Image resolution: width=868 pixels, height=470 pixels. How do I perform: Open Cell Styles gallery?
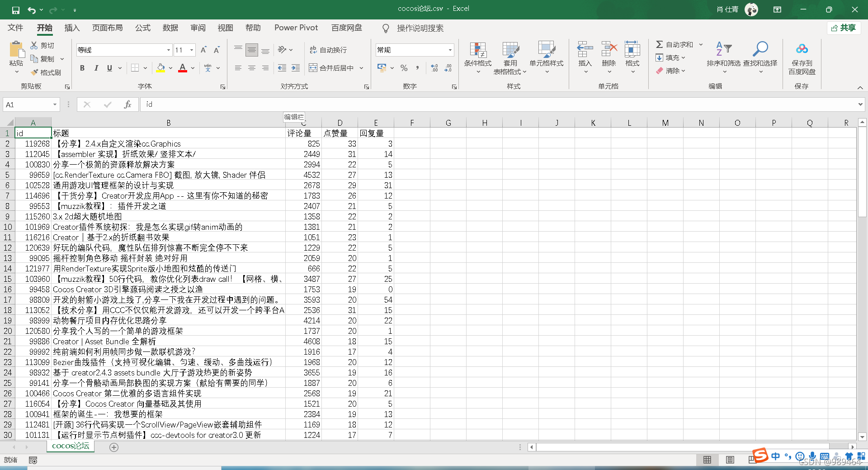tap(547, 58)
